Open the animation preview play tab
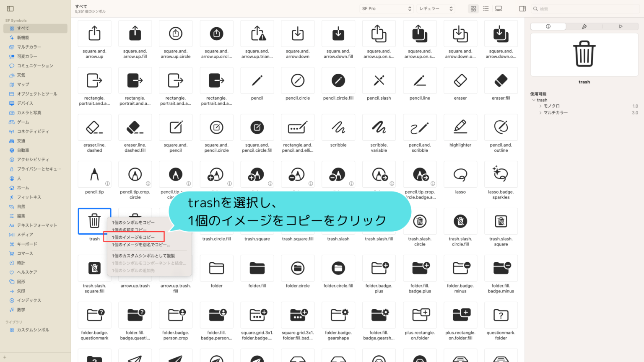This screenshot has width=644, height=362. coord(621,26)
